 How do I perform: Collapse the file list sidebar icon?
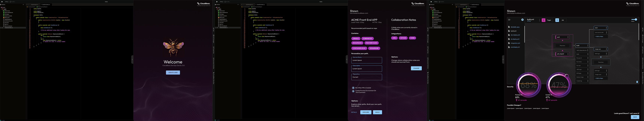click(x=509, y=20)
